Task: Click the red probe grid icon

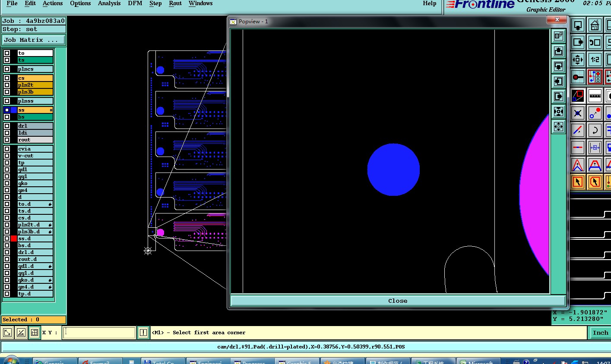Action: (x=578, y=77)
